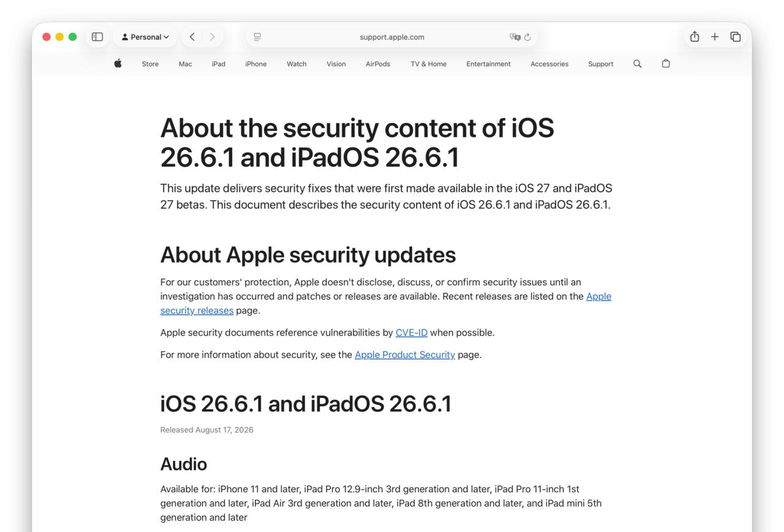Viewport: 784px width, 532px height.
Task: Open the Personal profile dropdown
Action: 145,37
